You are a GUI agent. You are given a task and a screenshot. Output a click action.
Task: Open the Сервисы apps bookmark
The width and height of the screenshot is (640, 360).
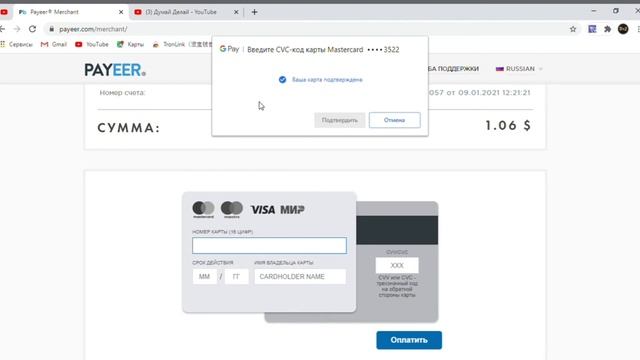(17, 44)
